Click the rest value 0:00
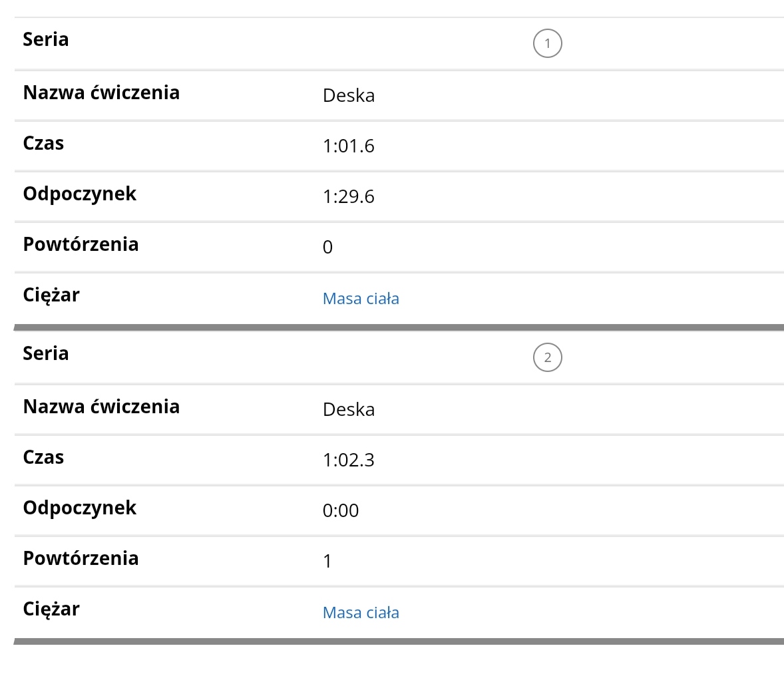This screenshot has width=784, height=676. click(x=341, y=511)
